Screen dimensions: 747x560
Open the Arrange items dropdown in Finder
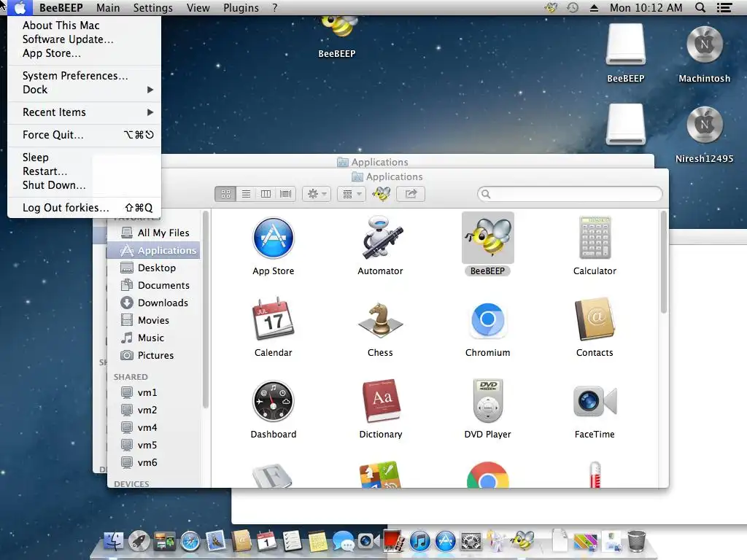point(352,194)
